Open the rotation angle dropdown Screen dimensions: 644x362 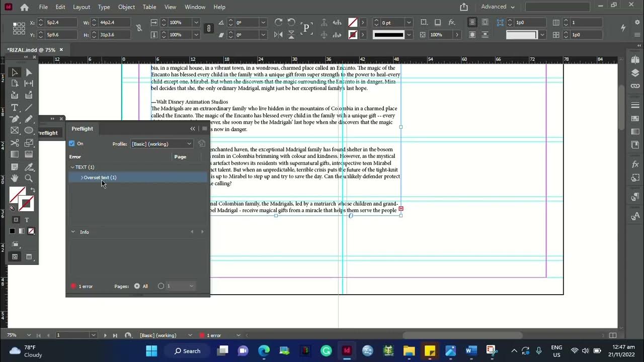coord(263,23)
